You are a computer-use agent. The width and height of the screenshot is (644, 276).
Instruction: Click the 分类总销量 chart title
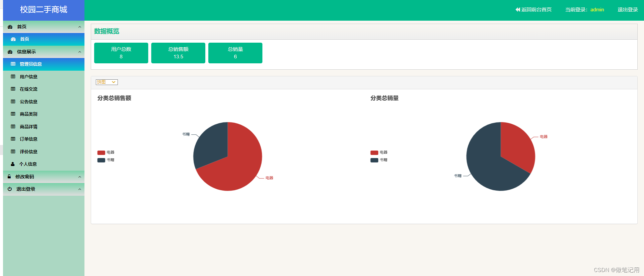tap(385, 98)
